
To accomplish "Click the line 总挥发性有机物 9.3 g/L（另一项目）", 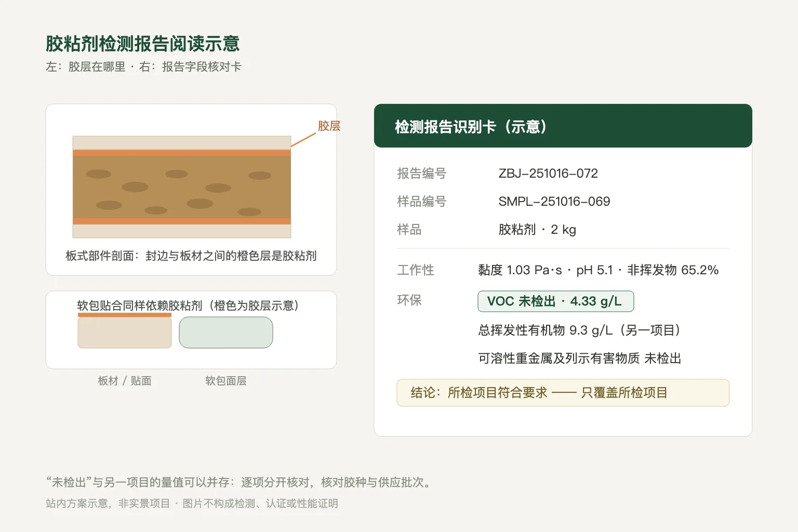I will click(580, 330).
